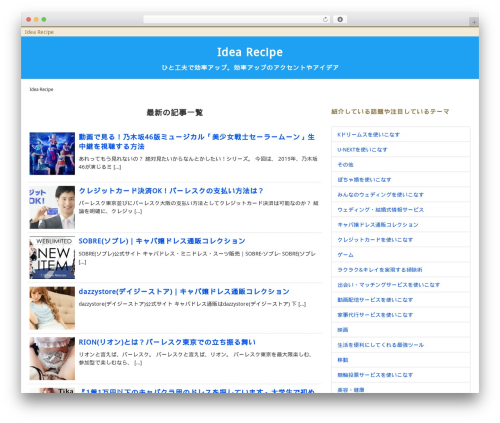
Task: Click the browser reload icon
Action: click(x=325, y=20)
